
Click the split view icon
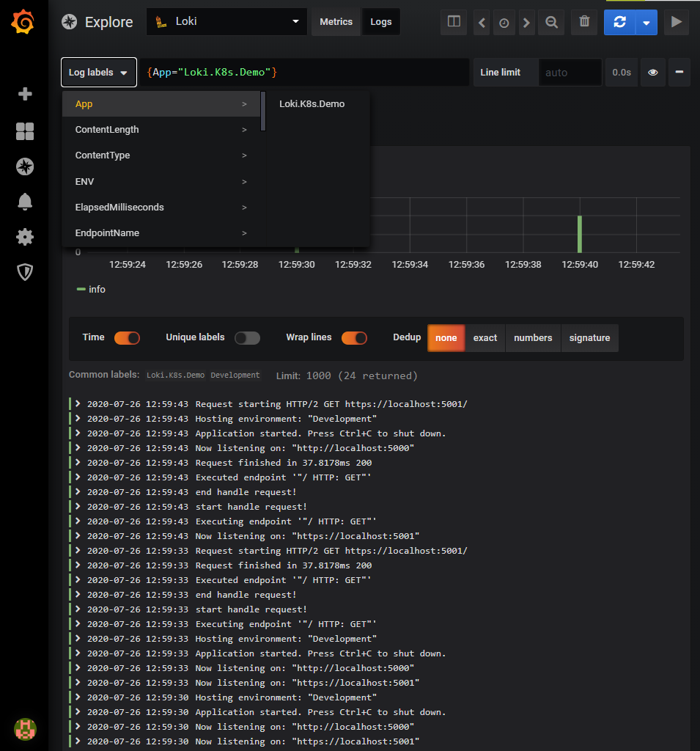(454, 22)
